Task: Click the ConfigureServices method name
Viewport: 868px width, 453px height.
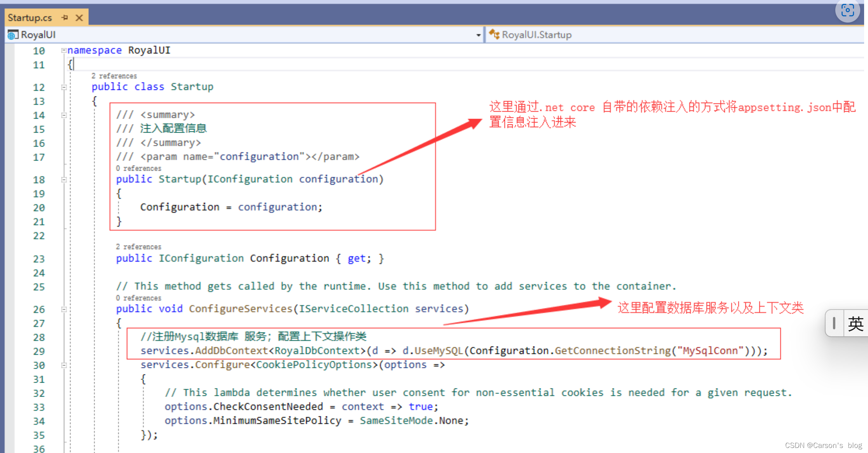Action: pos(241,309)
